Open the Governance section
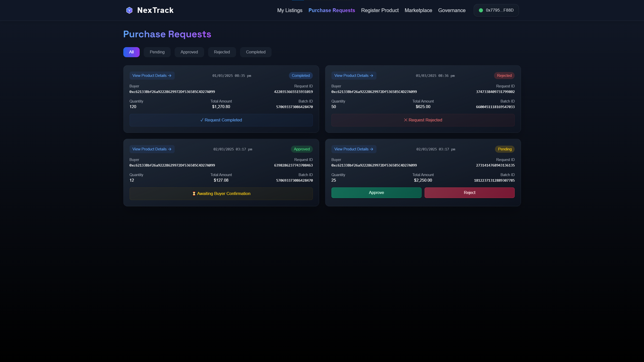644x362 pixels. point(452,10)
